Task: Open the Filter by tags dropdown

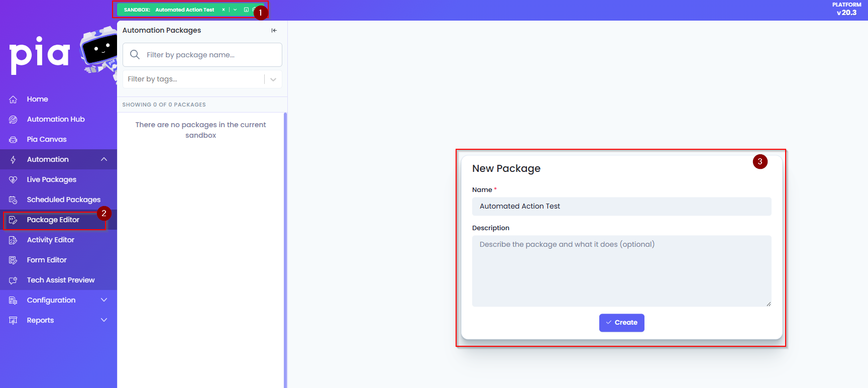Action: (x=273, y=79)
